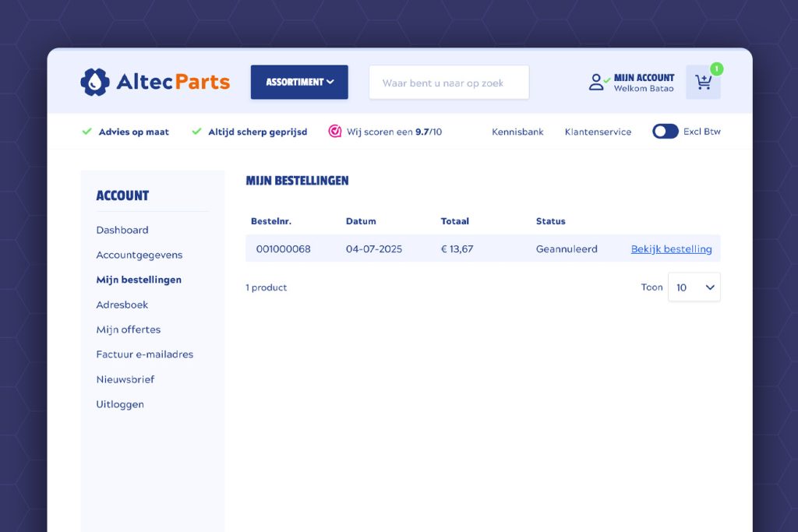The height and width of the screenshot is (532, 798).
Task: Click the green cart item count badge
Action: (716, 69)
